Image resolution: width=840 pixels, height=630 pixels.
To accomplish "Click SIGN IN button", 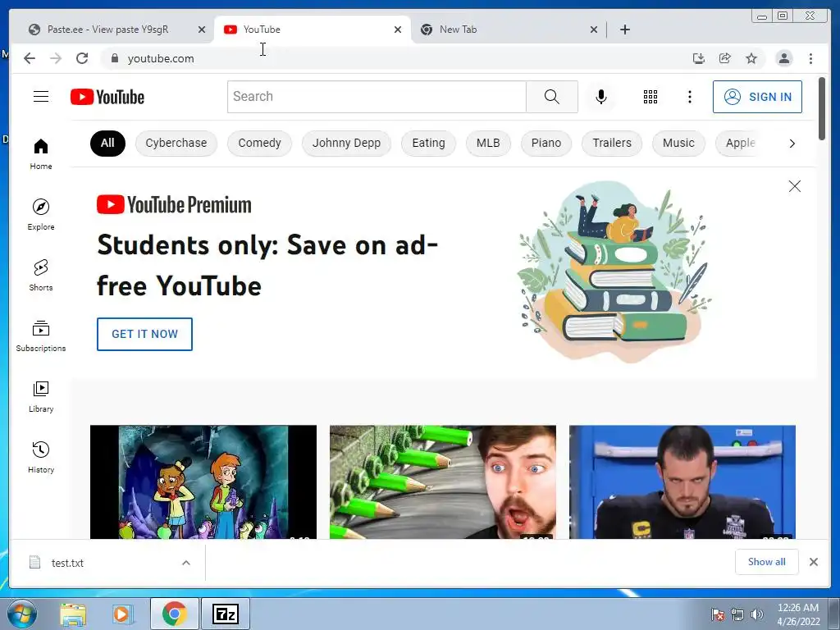I will pos(757,97).
